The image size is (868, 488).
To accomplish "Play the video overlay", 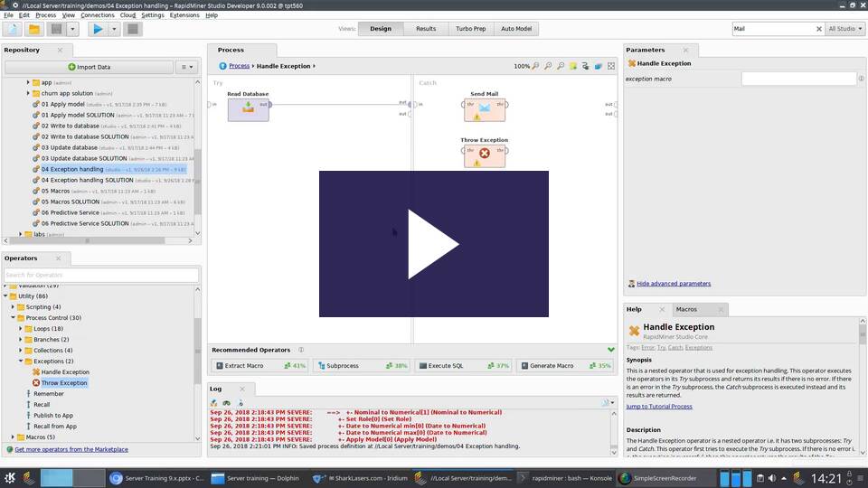I will tap(433, 244).
